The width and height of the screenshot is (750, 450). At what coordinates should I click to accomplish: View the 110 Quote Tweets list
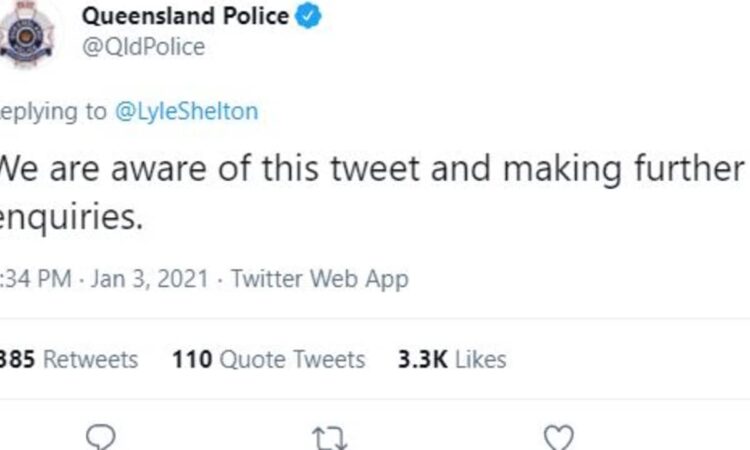(268, 359)
